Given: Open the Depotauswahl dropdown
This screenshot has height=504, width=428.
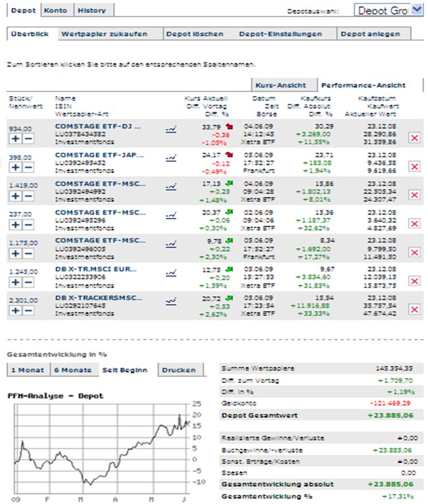Looking at the screenshot, I should 417,10.
